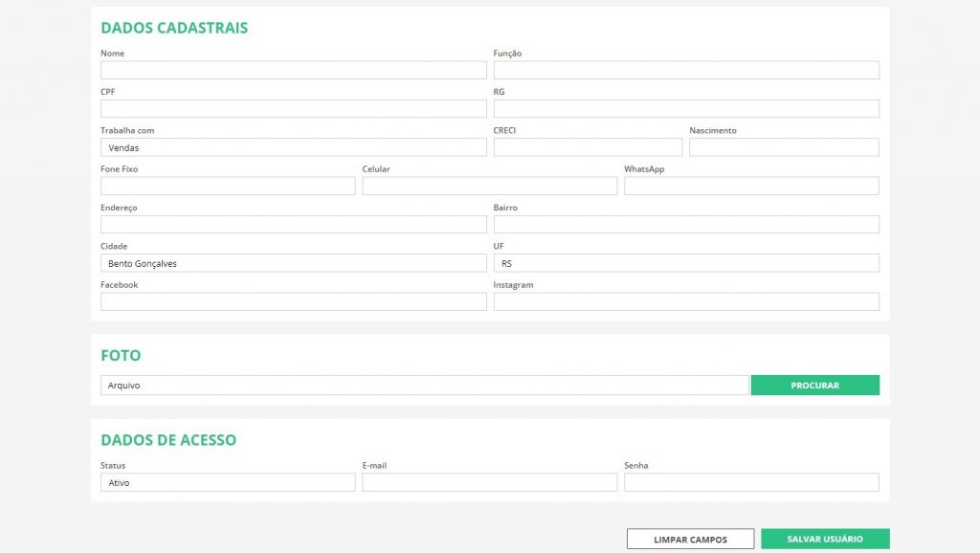
Task: Click the Celular input box
Action: coord(489,186)
